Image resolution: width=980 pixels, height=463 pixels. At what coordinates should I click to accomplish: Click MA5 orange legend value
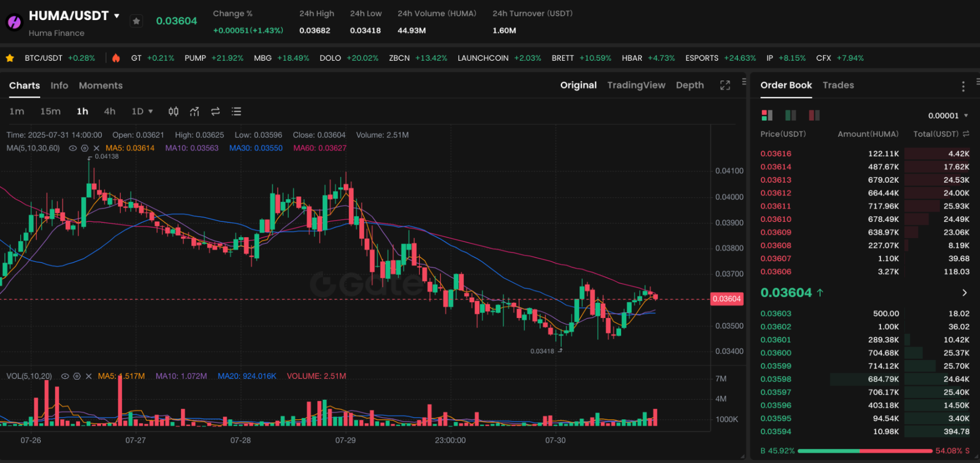click(130, 148)
